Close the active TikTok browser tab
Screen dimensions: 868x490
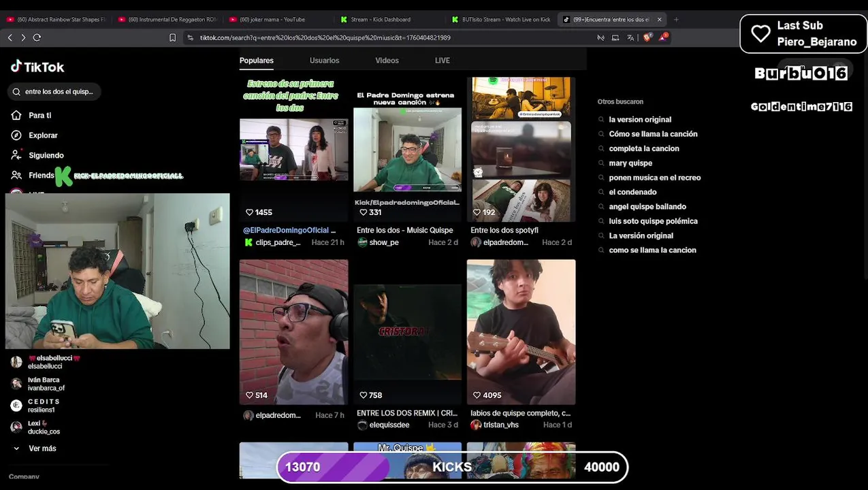(659, 20)
